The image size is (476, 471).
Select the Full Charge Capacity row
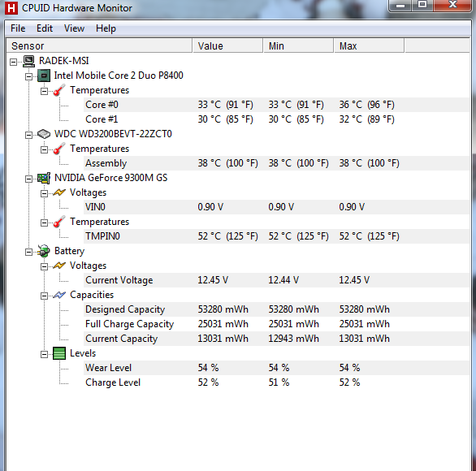[x=276, y=324]
